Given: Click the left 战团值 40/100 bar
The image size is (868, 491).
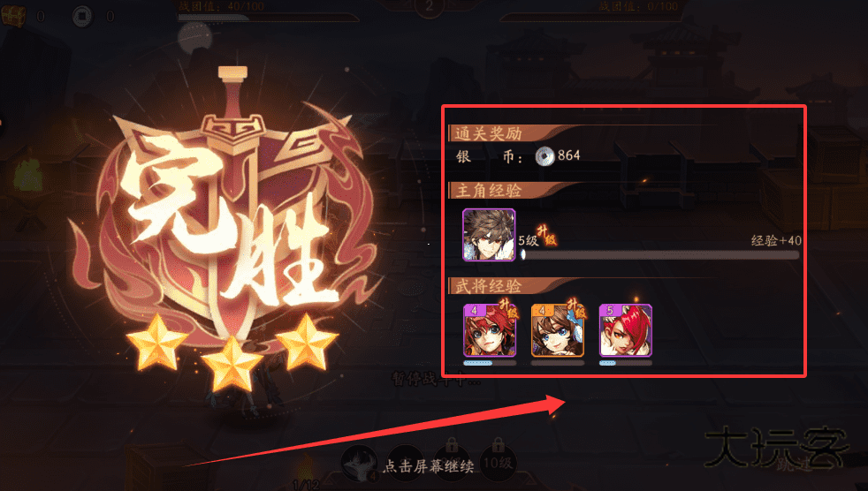Looking at the screenshot, I should click(268, 18).
